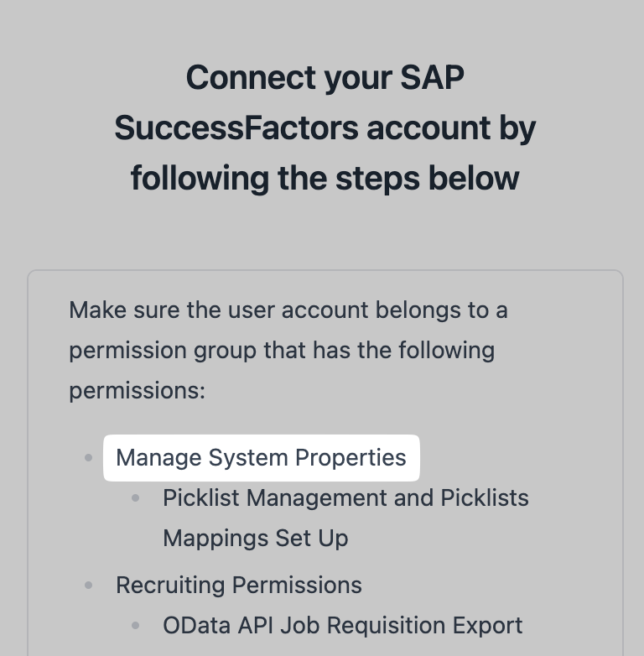The image size is (644, 656).
Task: Click the Recruiting Permissions list item
Action: point(239,585)
